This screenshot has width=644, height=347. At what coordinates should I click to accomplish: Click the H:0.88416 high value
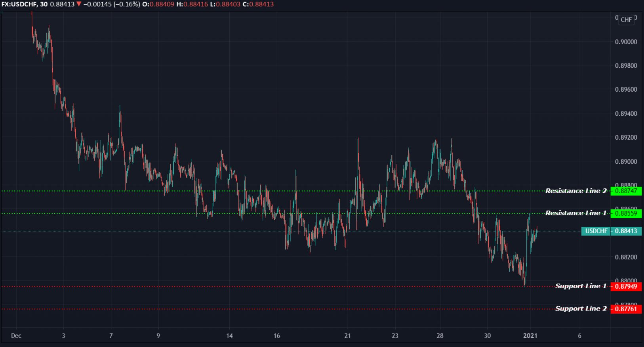click(192, 4)
